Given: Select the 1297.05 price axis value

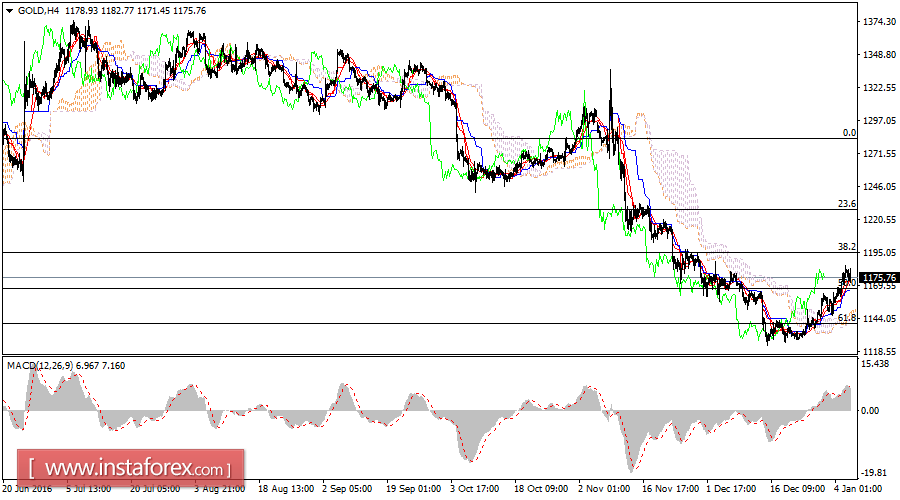Looking at the screenshot, I should coord(879,121).
